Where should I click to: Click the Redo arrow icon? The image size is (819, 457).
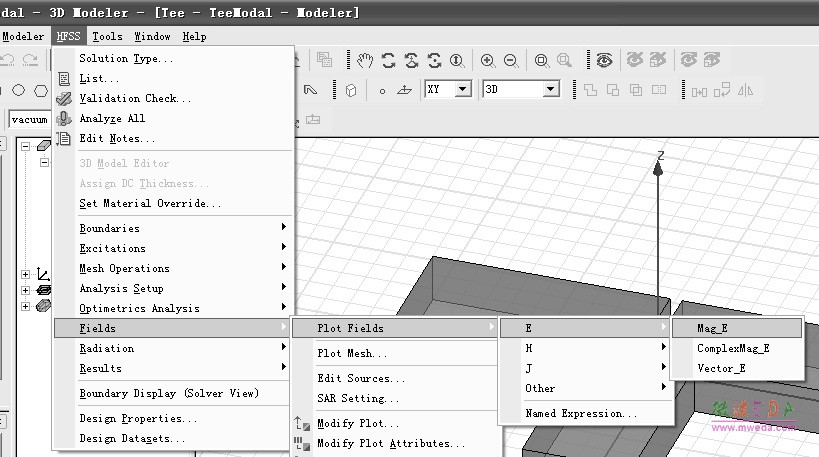click(30, 60)
